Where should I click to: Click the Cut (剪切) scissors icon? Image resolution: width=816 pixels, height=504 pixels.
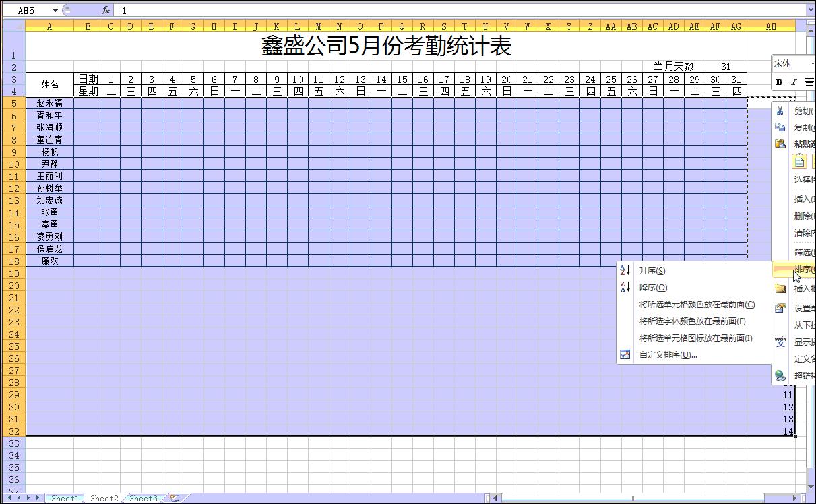point(781,111)
